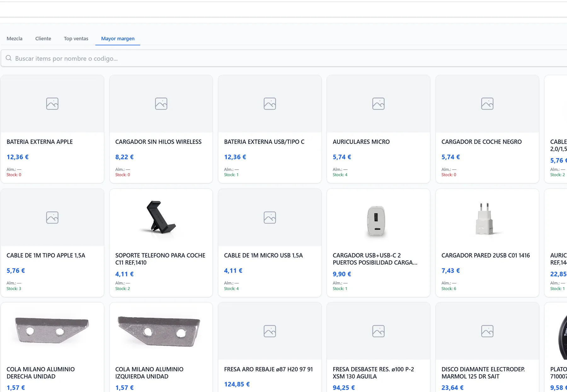Click image placeholder of CARGADOR SIN HILOS WIRELESS
Image resolution: width=567 pixels, height=392 pixels.
tap(161, 104)
